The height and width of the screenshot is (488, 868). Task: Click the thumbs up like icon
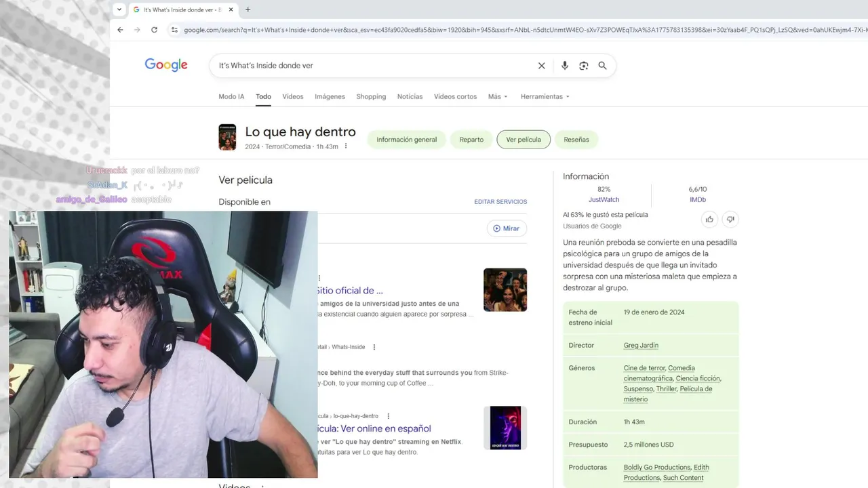click(x=709, y=219)
